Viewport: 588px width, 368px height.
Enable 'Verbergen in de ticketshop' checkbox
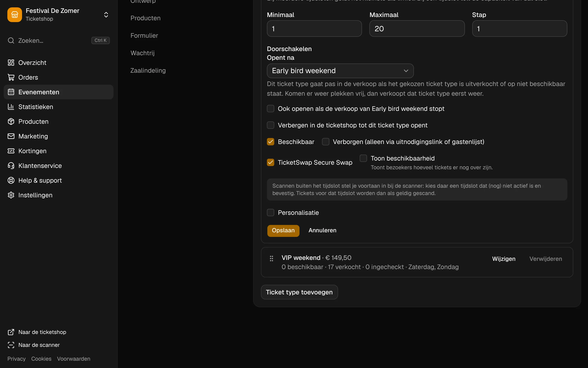click(270, 125)
